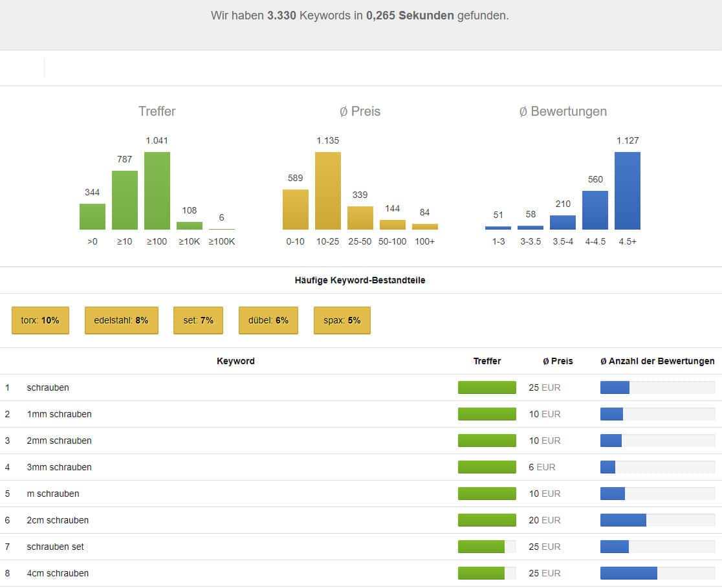Click the green ≥100 Treffer bar
The image size is (722, 588).
click(157, 191)
